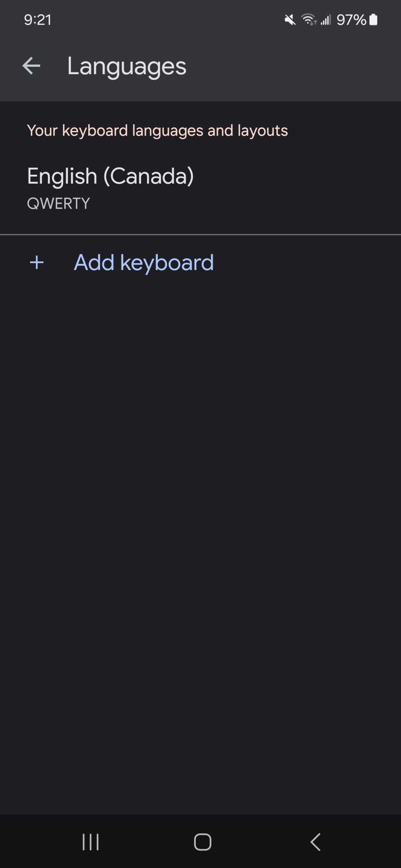This screenshot has width=401, height=868.
Task: Tap the Add keyboard text
Action: 144,262
